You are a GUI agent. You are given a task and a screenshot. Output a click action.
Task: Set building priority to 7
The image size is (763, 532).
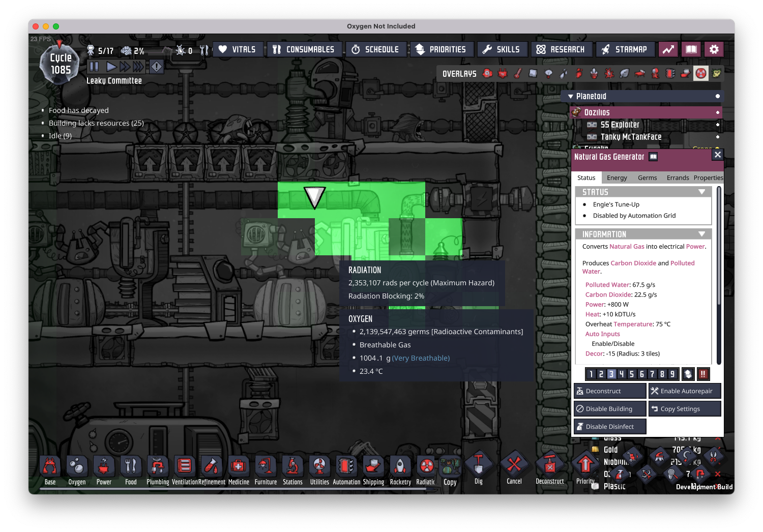tap(652, 374)
